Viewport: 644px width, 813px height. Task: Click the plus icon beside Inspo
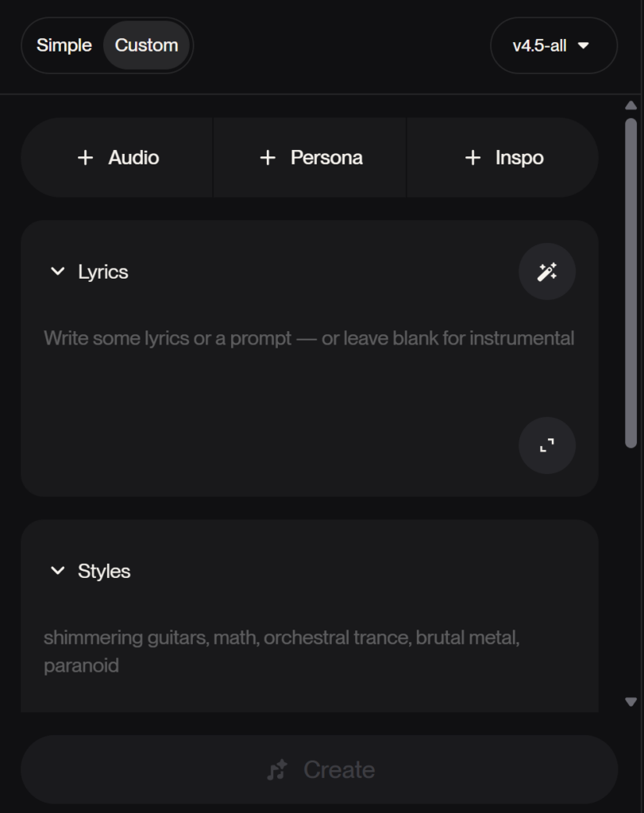coord(472,158)
